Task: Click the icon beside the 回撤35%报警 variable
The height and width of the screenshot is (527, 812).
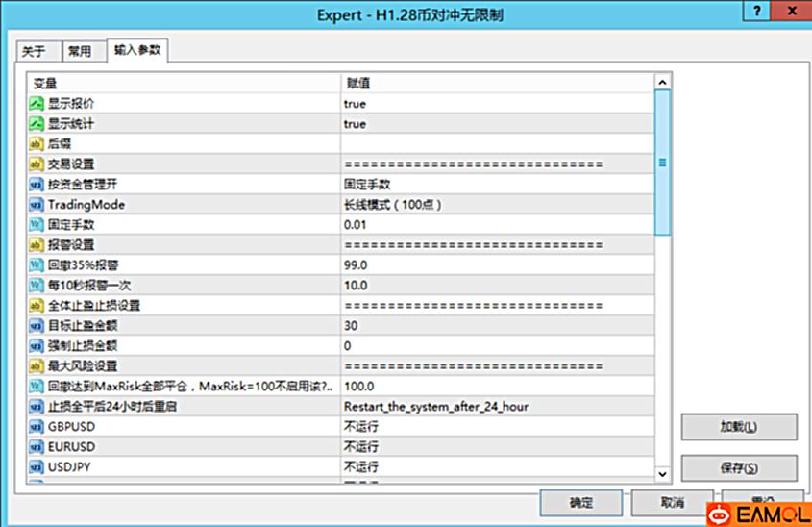Action: [x=36, y=265]
